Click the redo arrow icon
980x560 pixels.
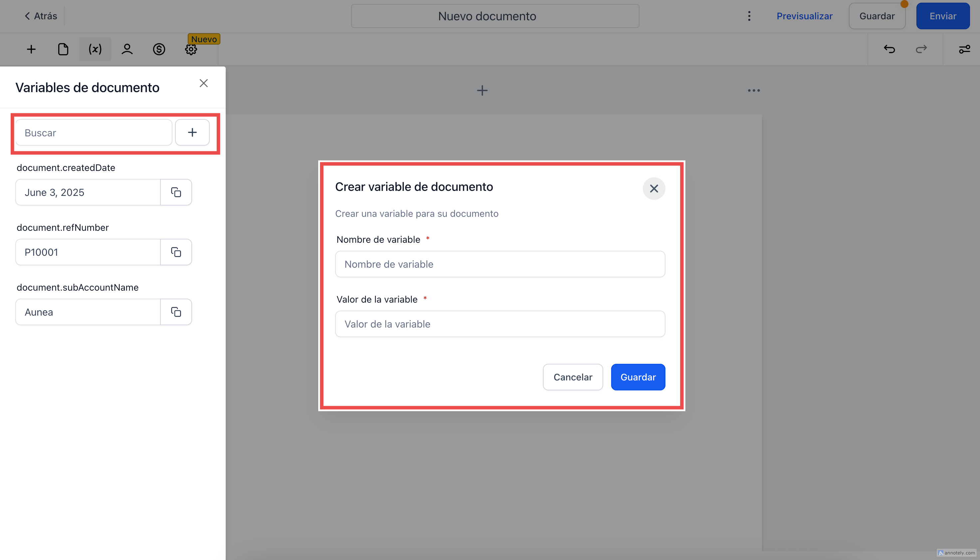click(x=921, y=49)
